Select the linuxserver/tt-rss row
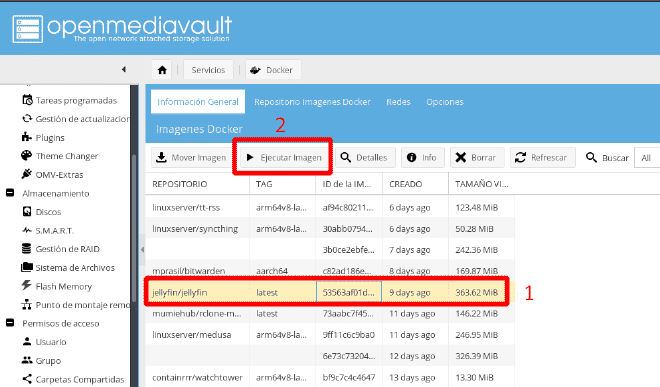This screenshot has height=387, width=660. (330, 208)
